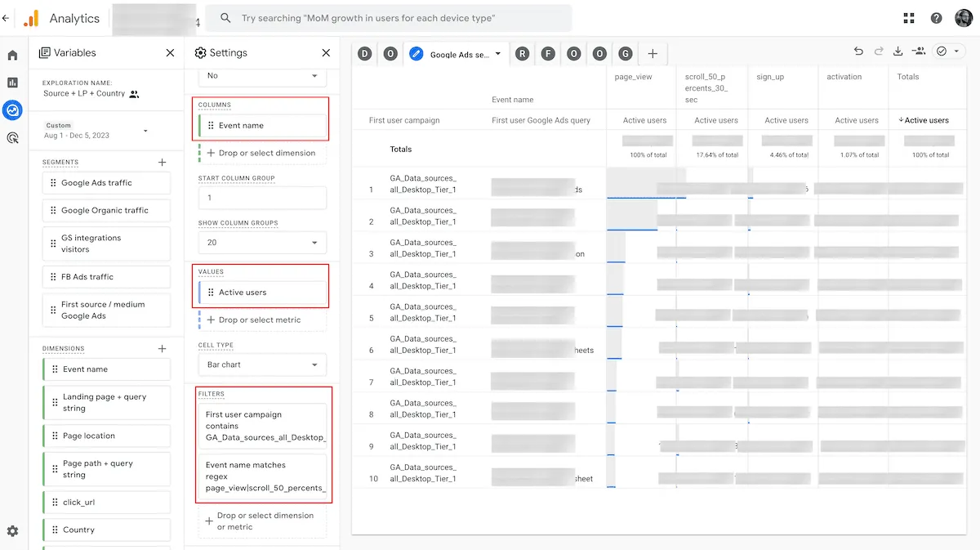Open the Google apps launcher grid
The image size is (980, 550).
(909, 17)
